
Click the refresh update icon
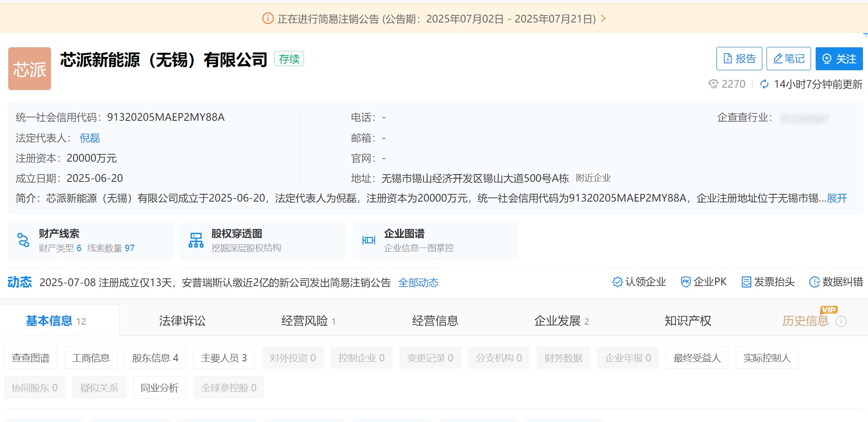click(764, 84)
